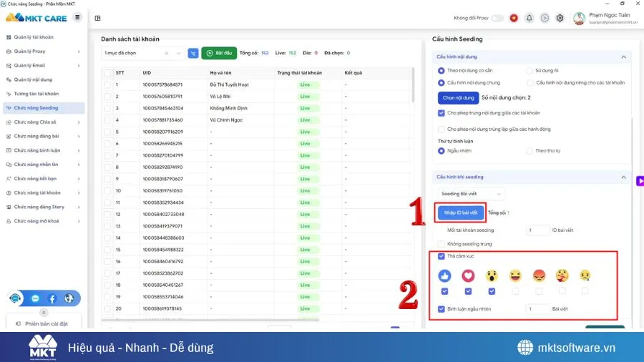The height and width of the screenshot is (362, 644).
Task: Open the 'Seeding Bài viết' dropdown
Action: pos(470,194)
